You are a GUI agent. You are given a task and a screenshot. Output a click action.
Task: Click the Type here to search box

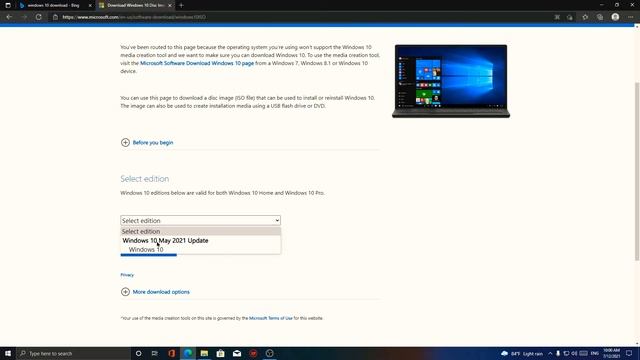pos(73,353)
